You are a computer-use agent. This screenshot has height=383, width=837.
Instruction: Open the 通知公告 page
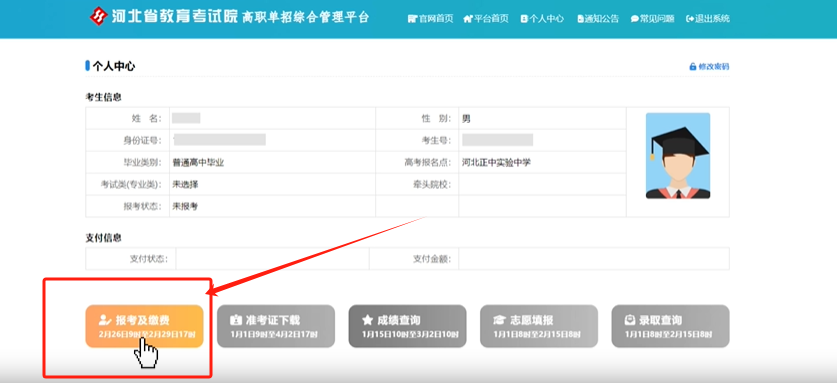(598, 19)
